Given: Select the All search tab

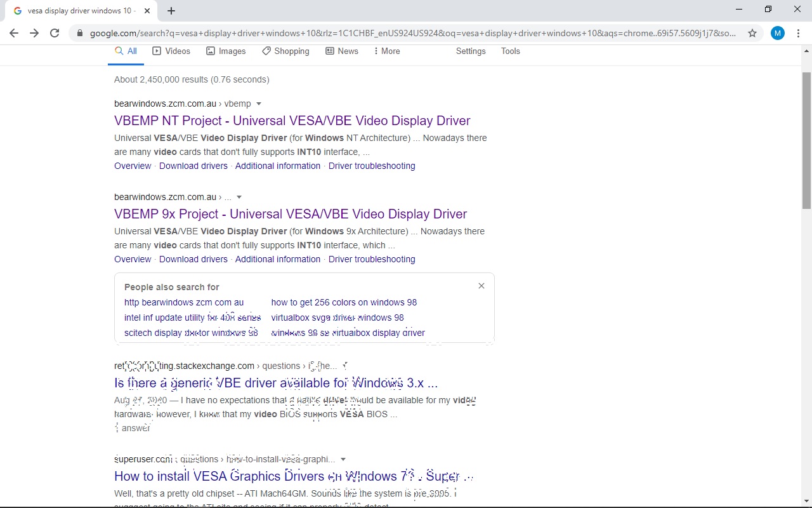Looking at the screenshot, I should (x=126, y=51).
